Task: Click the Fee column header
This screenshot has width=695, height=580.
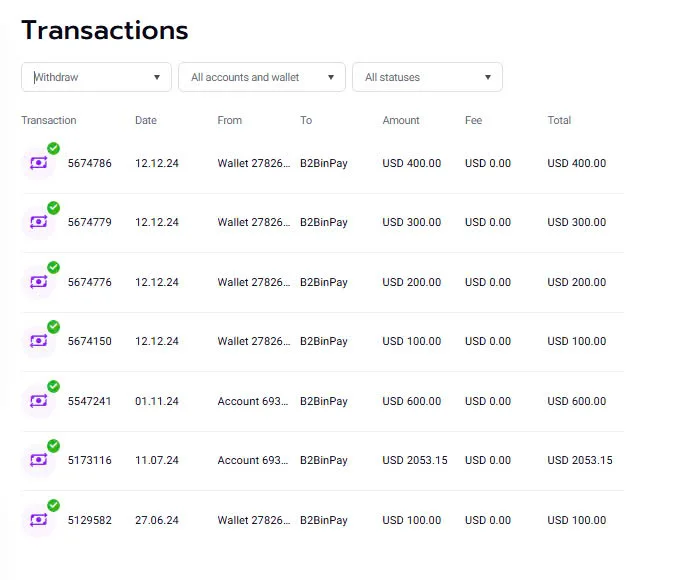Action: [x=473, y=120]
